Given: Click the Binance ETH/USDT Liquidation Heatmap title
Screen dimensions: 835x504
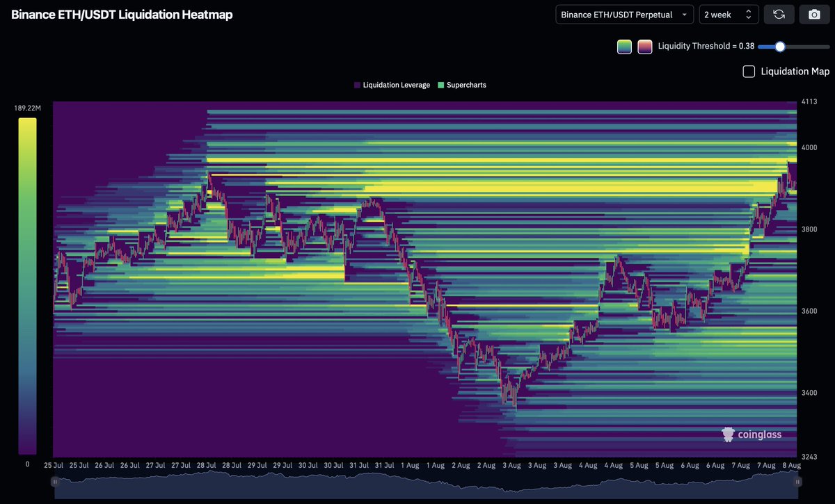Looking at the screenshot, I should (122, 15).
